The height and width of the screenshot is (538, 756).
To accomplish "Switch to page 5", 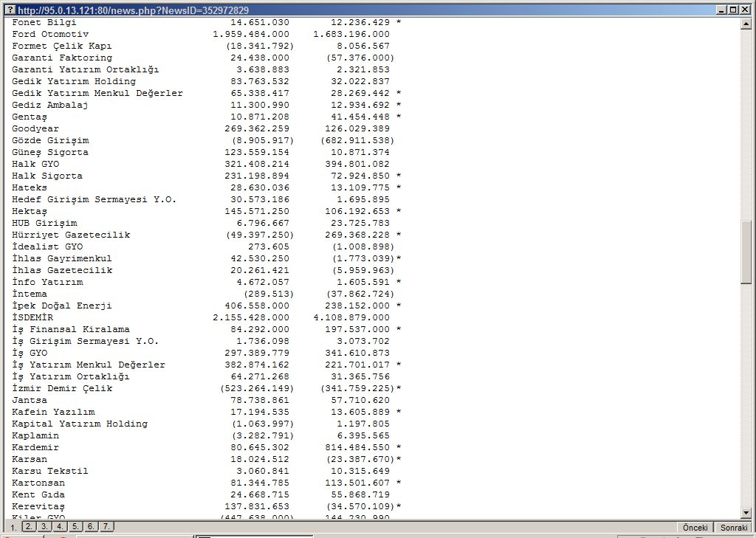I will [75, 526].
